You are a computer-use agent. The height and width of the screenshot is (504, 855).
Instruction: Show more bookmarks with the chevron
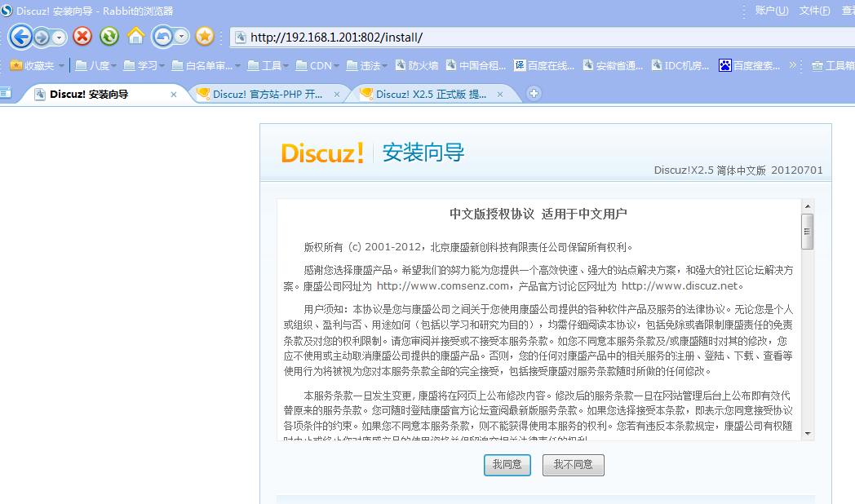pos(792,65)
